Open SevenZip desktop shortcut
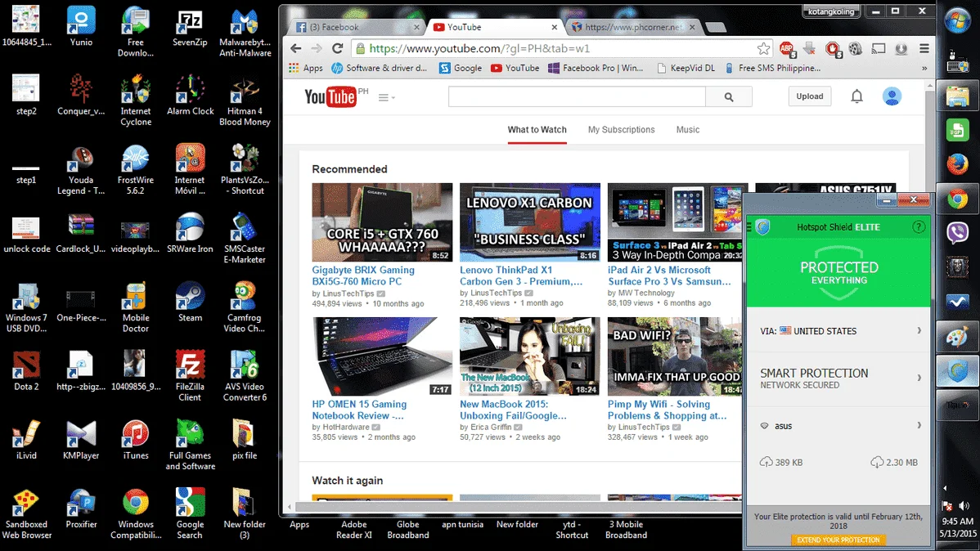This screenshot has height=551, width=980. click(190, 26)
